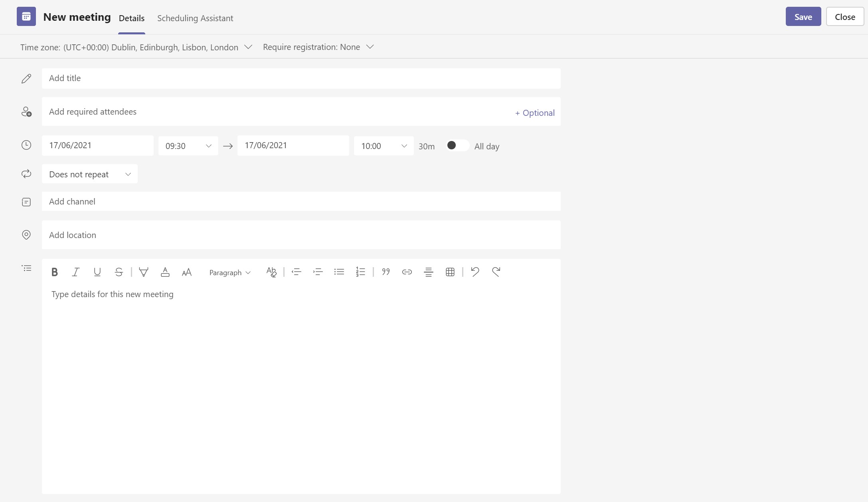Viewport: 868px width, 502px height.
Task: Switch to the Scheduling Assistant tab
Action: pos(195,18)
